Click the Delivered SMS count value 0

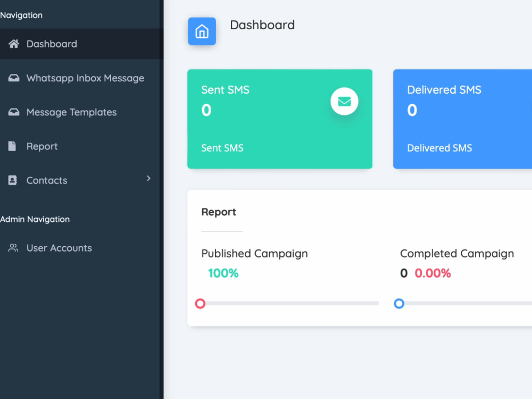click(412, 110)
